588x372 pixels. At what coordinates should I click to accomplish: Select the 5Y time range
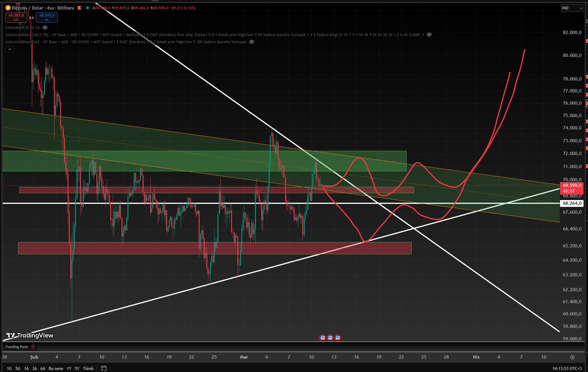pyautogui.click(x=77, y=368)
